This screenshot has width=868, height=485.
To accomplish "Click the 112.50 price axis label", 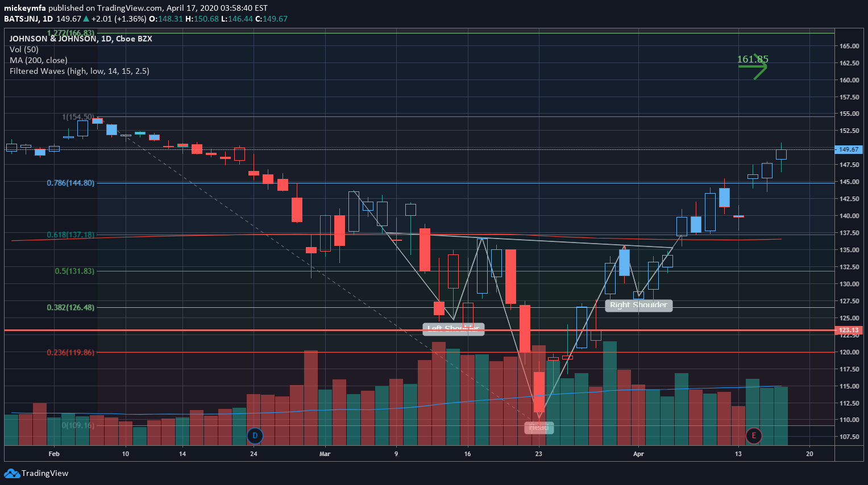I will [x=849, y=403].
